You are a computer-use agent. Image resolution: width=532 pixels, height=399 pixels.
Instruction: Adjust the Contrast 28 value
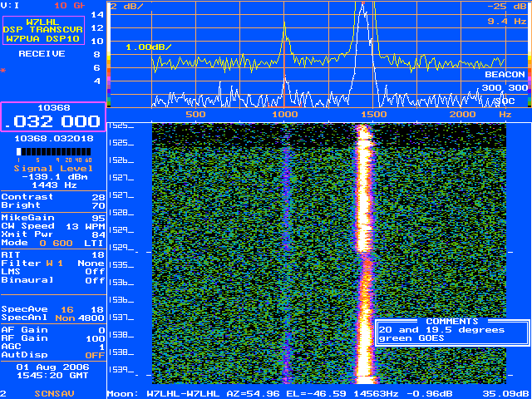(x=52, y=197)
